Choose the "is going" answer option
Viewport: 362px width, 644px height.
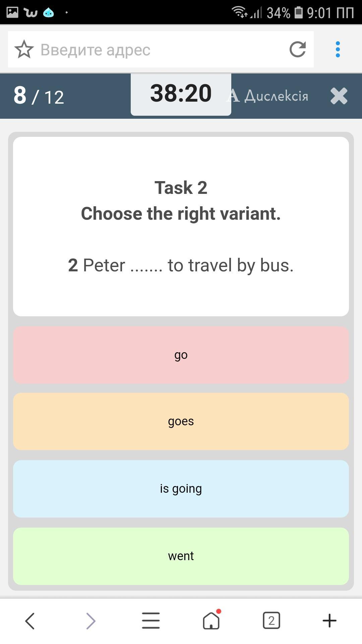(181, 489)
